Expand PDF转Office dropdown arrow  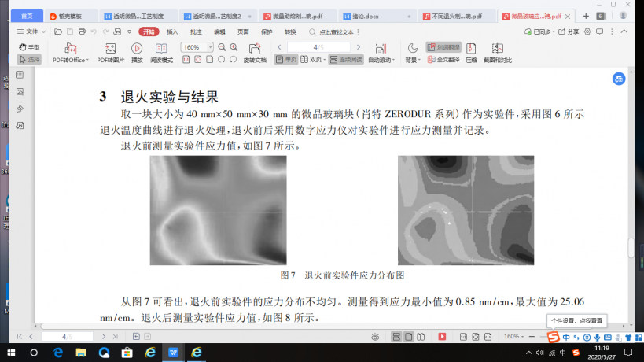click(87, 60)
